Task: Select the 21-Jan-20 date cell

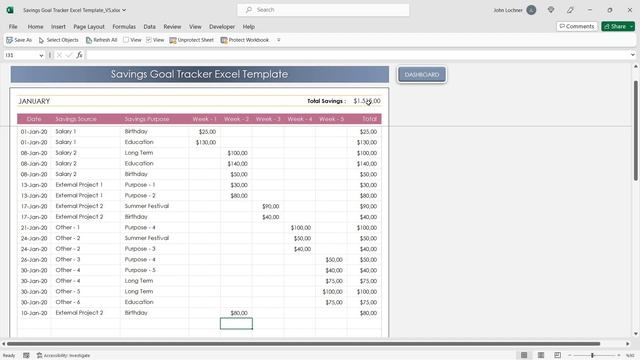Action: [34, 228]
